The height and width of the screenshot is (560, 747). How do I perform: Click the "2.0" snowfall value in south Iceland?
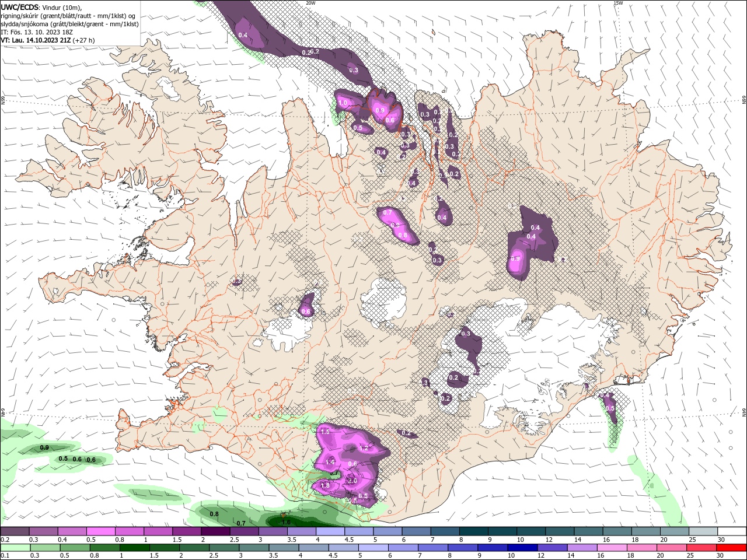[352, 481]
